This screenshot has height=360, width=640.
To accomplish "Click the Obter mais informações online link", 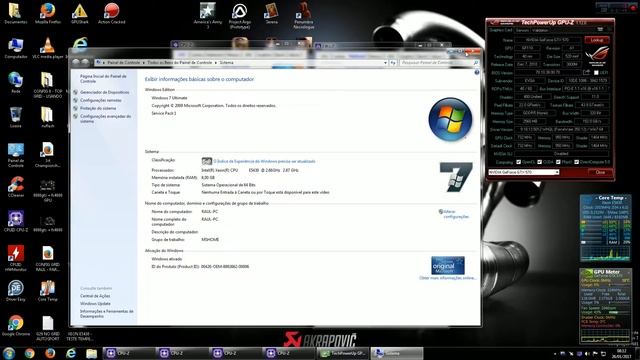I will click(x=447, y=278).
